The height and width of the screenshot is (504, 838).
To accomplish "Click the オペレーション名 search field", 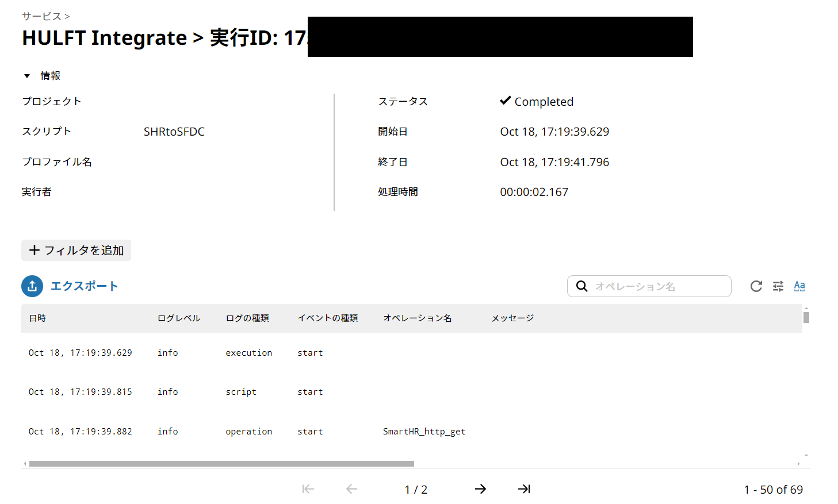I will pos(656,286).
